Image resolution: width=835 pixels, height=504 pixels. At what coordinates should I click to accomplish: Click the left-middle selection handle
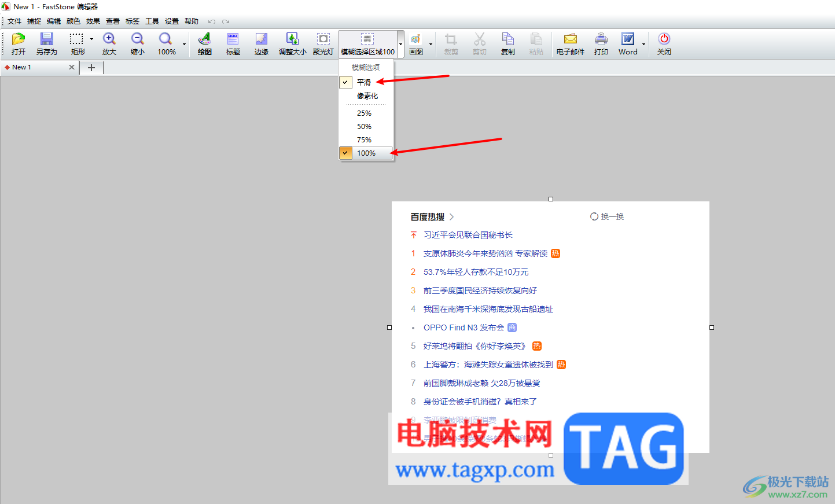tap(389, 328)
